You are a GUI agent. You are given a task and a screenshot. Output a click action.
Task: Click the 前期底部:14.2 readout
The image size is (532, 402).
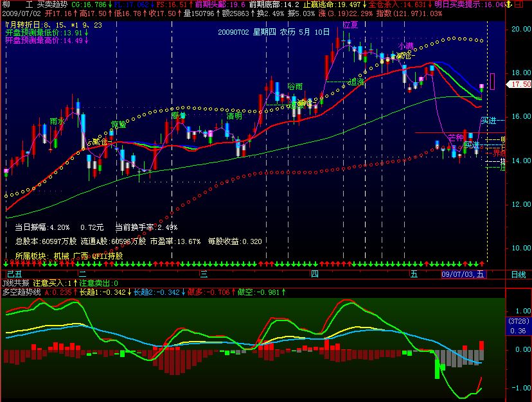click(274, 4)
